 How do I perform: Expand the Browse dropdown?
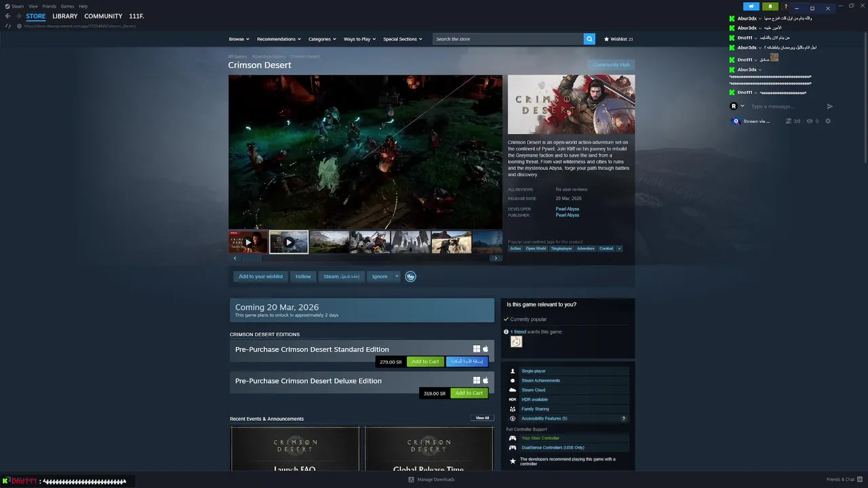pyautogui.click(x=239, y=39)
